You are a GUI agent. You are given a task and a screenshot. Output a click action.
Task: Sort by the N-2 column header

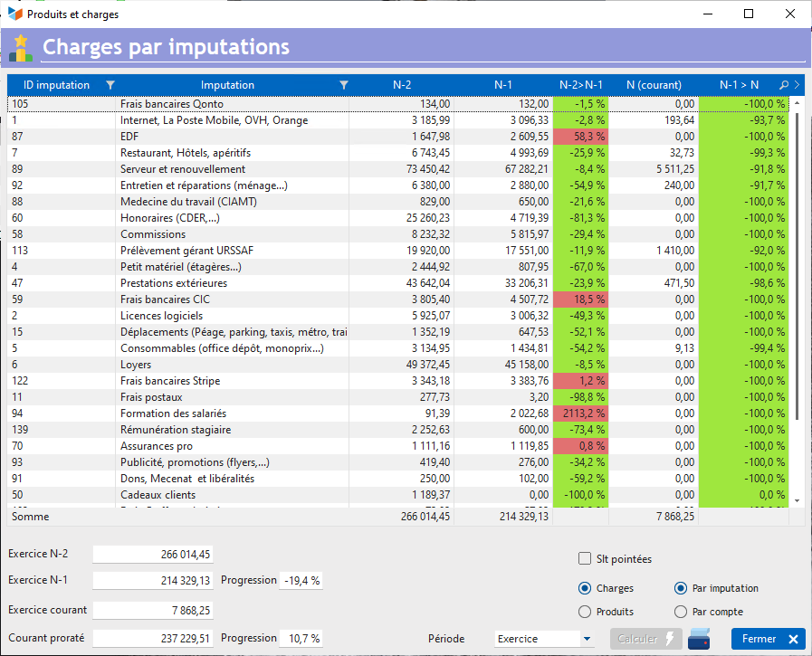[x=402, y=85]
